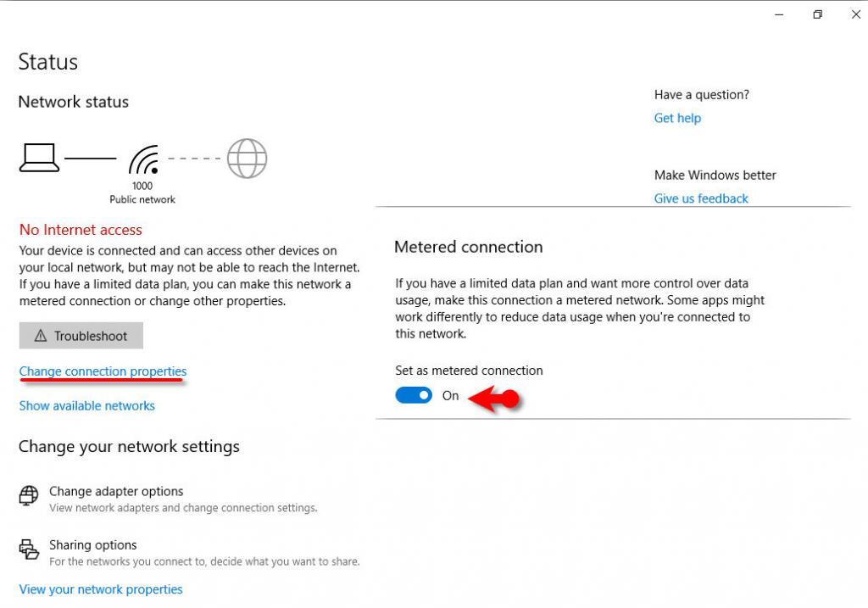The height and width of the screenshot is (608, 868).
Task: Click the laptop icon in the network diagram
Action: coord(39,157)
